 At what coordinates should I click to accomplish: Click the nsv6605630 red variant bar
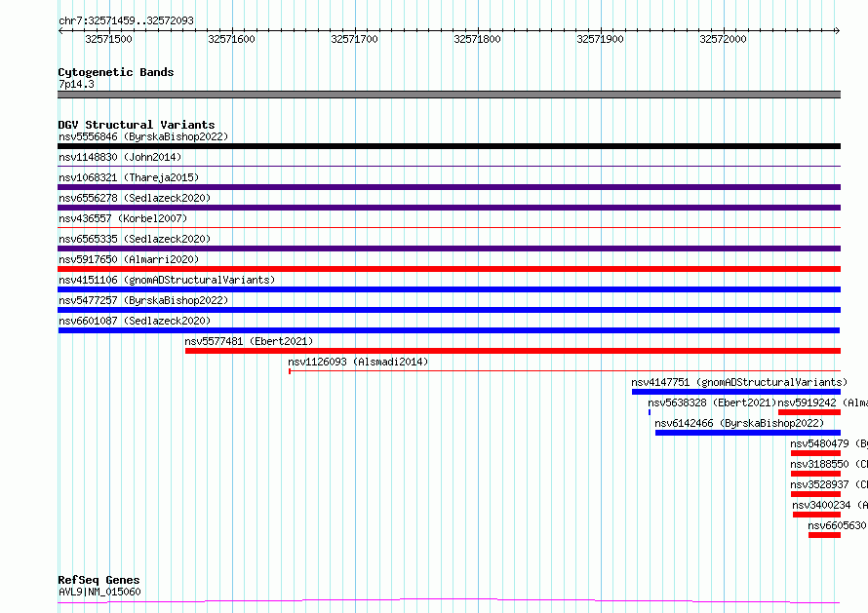(x=824, y=535)
